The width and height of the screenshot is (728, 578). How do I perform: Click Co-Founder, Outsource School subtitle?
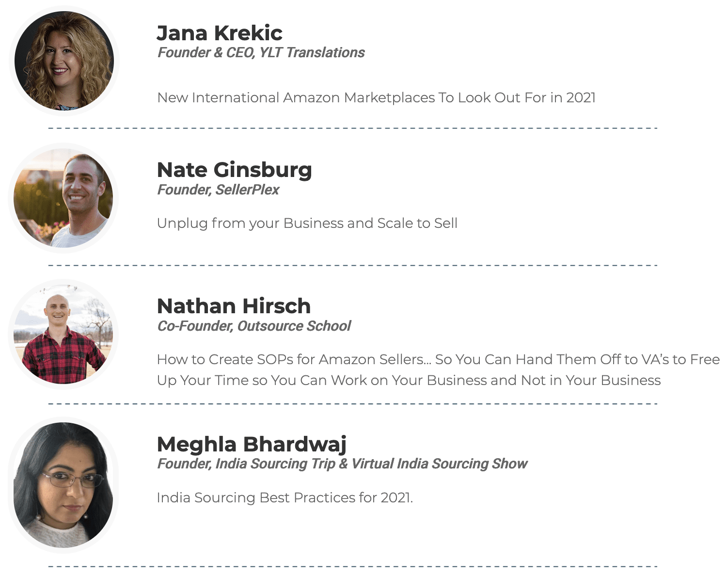254,326
